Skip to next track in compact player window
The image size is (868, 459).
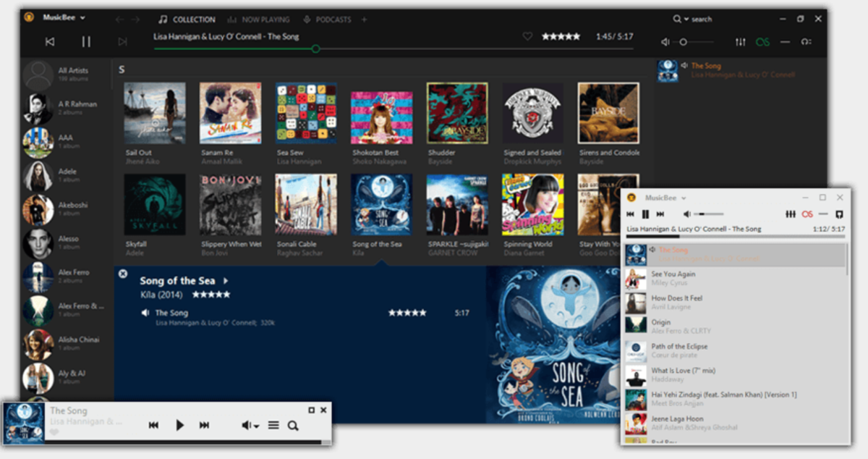coord(660,214)
